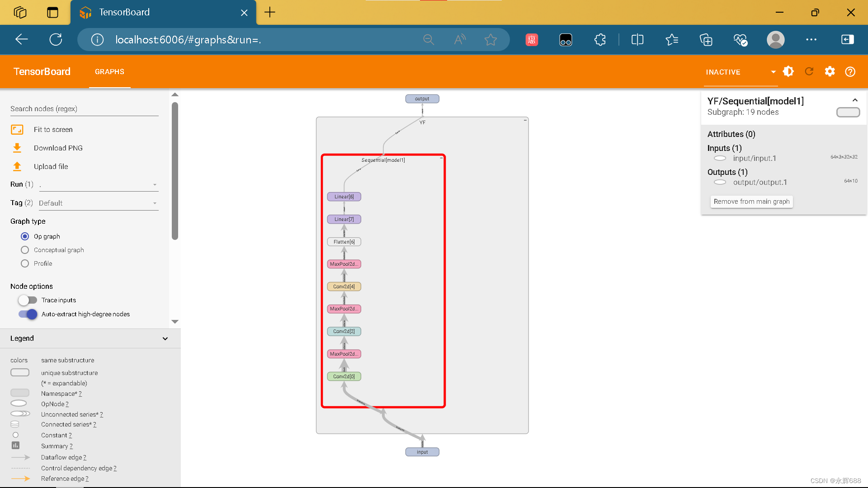Open the Tag Default dropdown
Screen dimensions: 868x488
pos(99,203)
